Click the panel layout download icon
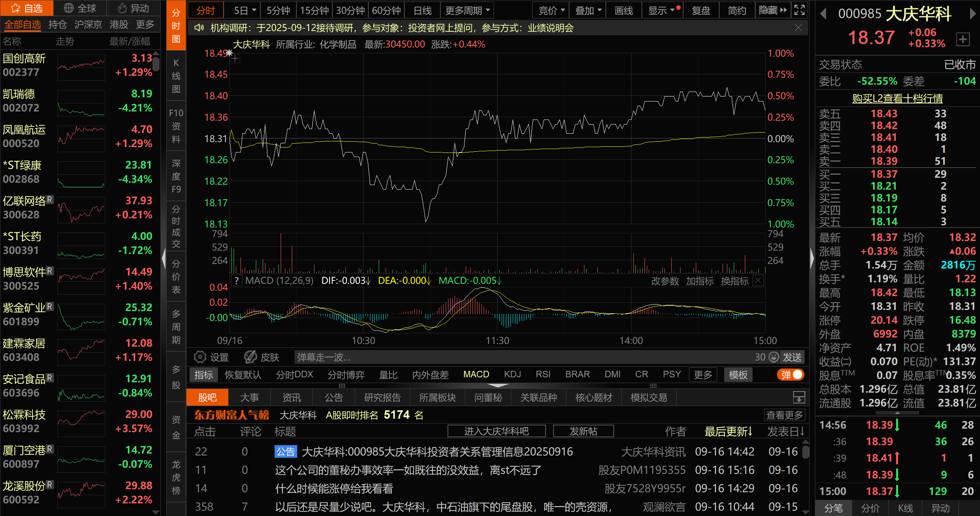 tap(799, 397)
